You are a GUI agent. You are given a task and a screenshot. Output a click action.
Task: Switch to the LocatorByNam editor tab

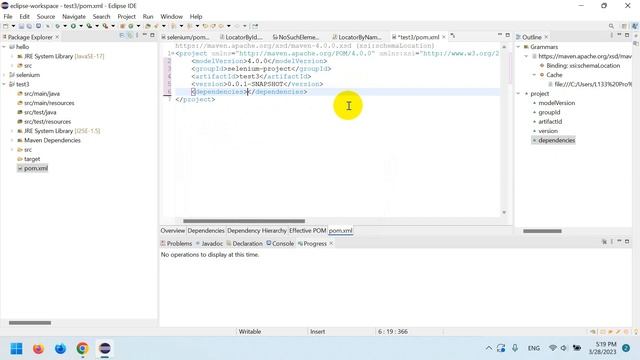(x=357, y=37)
